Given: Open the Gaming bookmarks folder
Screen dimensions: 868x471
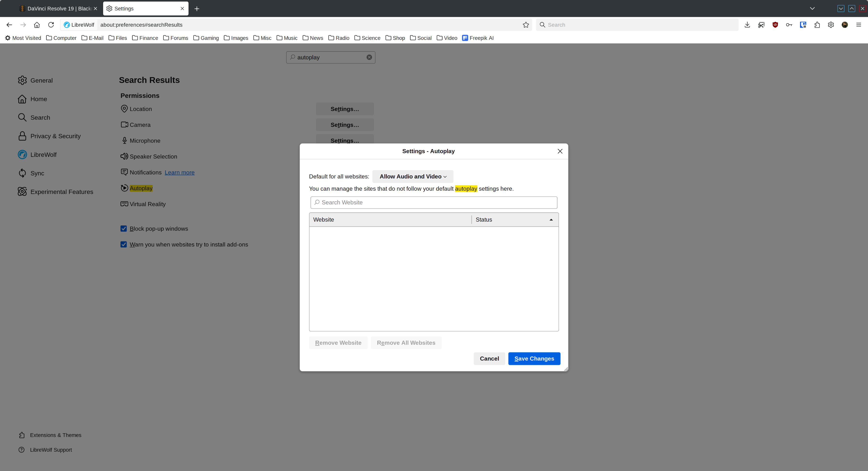Looking at the screenshot, I should click(206, 38).
